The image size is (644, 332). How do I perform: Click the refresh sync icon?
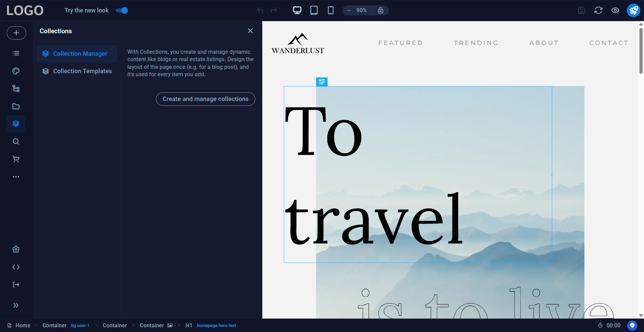coord(598,10)
